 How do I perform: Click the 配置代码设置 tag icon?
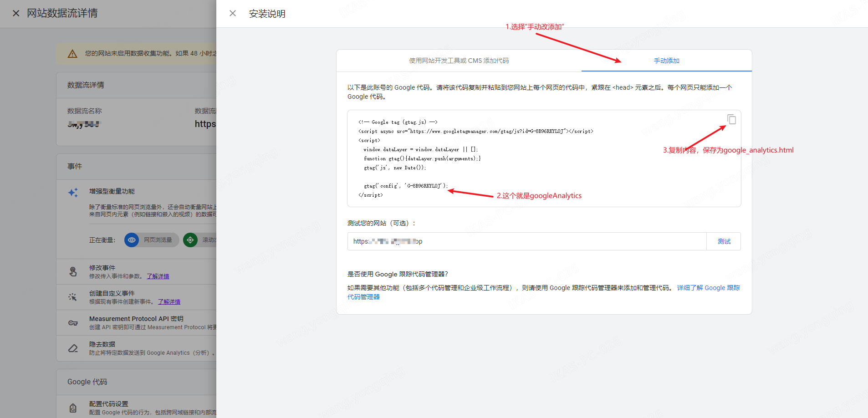(73, 408)
